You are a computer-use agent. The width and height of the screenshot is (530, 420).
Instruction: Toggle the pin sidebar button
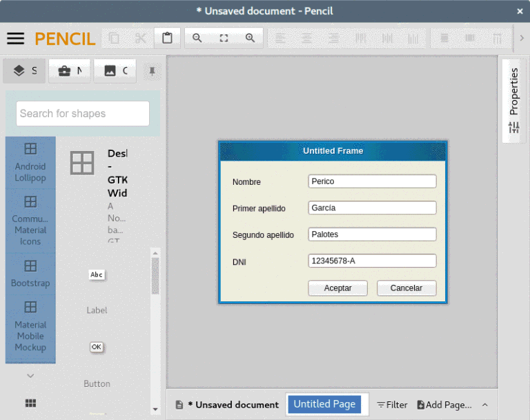pos(152,71)
